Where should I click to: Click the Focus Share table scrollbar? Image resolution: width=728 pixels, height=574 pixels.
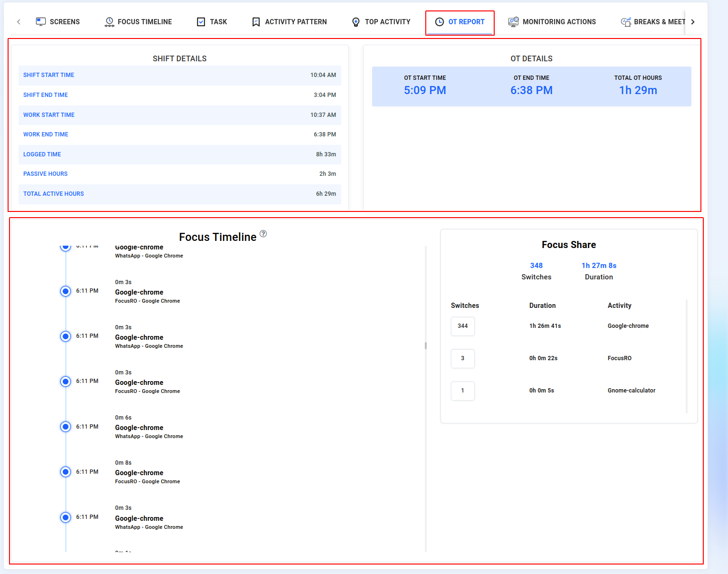(x=687, y=356)
